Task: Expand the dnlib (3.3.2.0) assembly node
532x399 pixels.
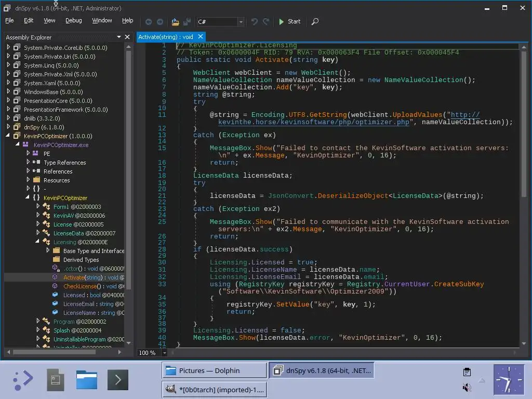Action: (x=8, y=118)
